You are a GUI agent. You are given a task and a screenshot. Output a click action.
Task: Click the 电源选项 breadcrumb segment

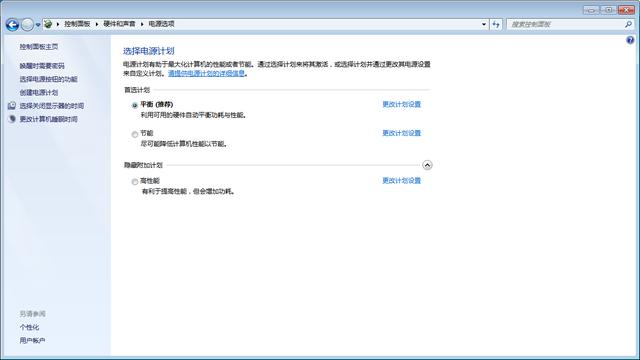161,24
